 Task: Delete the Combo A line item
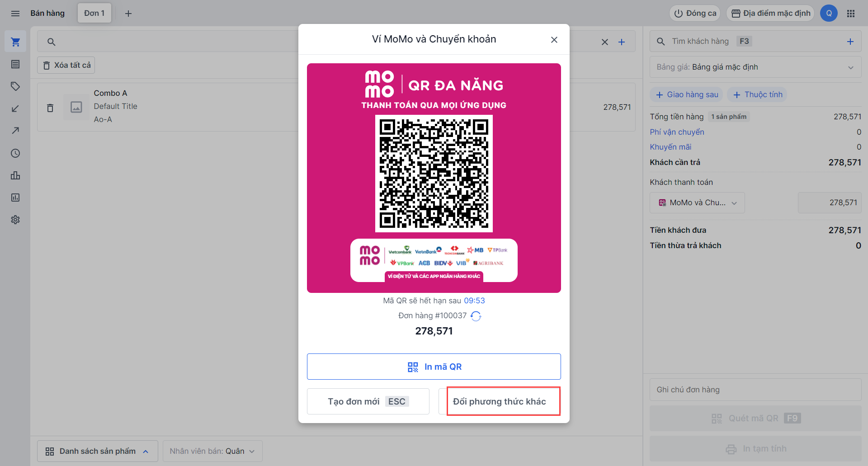(50, 108)
